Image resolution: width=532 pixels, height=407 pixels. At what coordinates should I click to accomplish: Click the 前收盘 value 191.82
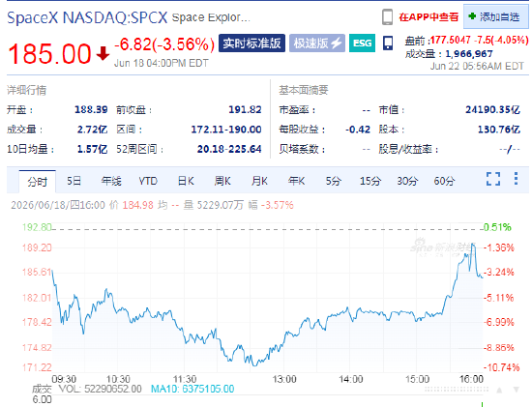245,109
